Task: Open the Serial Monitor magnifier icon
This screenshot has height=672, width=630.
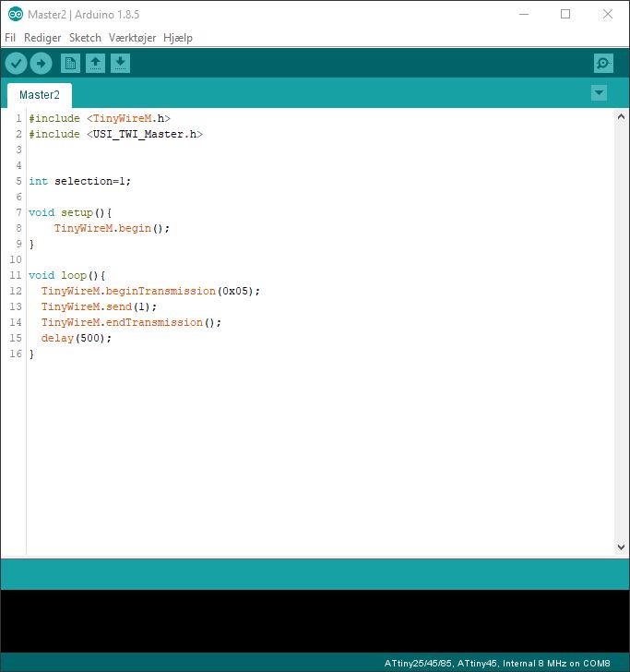Action: (603, 64)
